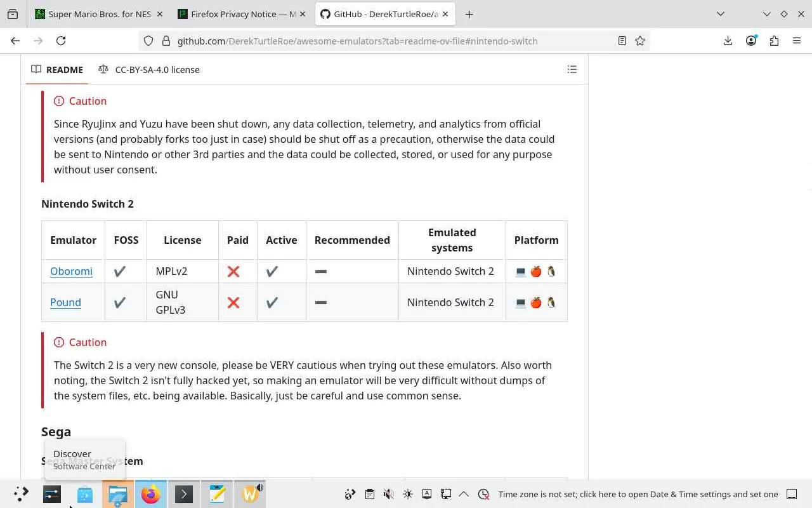Open the Pound emulator link
Screen dimensions: 812x508
pyautogui.click(x=65, y=302)
